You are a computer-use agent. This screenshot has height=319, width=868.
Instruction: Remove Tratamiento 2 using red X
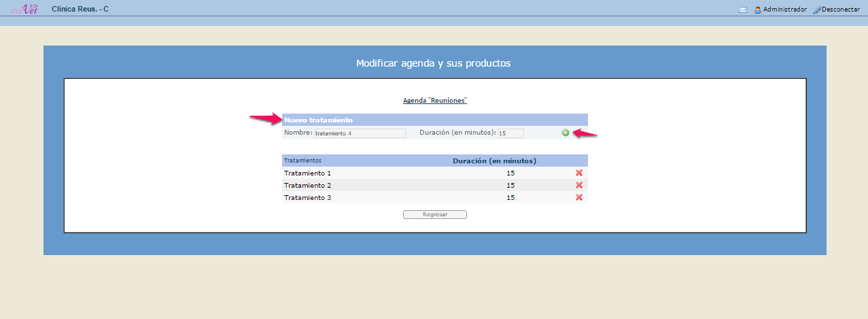coord(579,185)
